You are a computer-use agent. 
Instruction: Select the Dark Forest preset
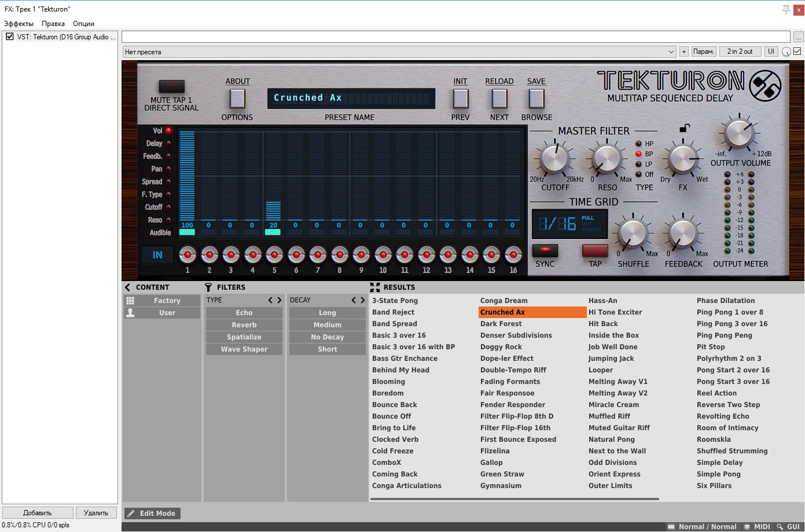click(x=501, y=324)
